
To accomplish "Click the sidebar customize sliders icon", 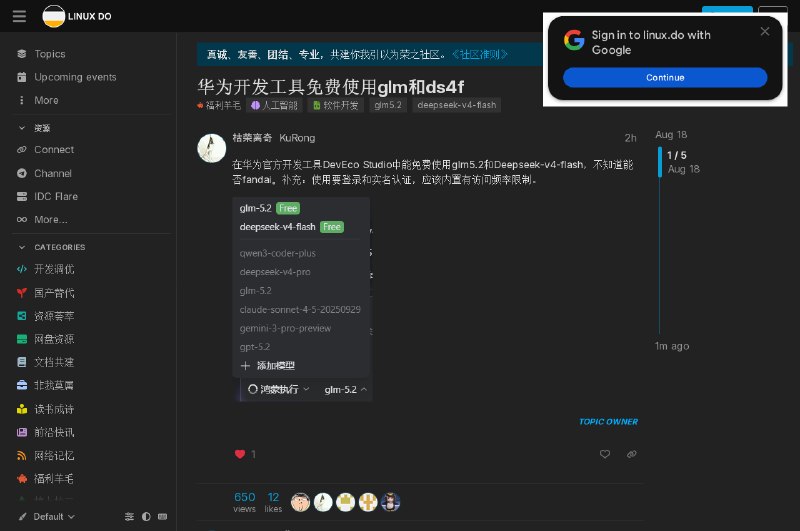I will click(130, 517).
